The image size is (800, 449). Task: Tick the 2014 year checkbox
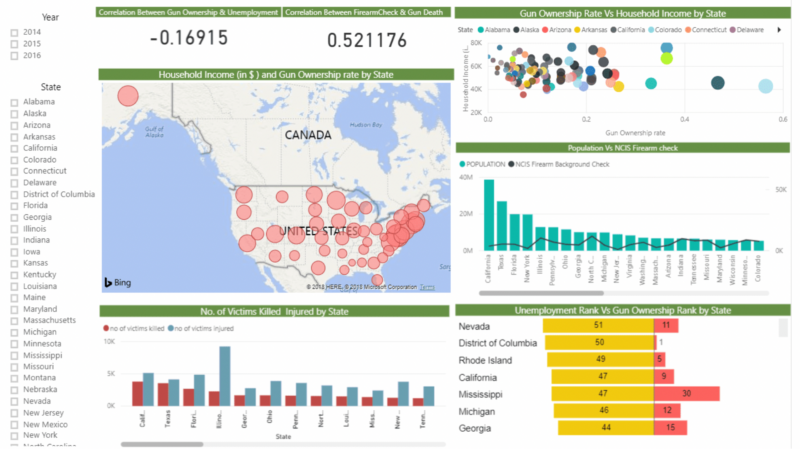14,32
